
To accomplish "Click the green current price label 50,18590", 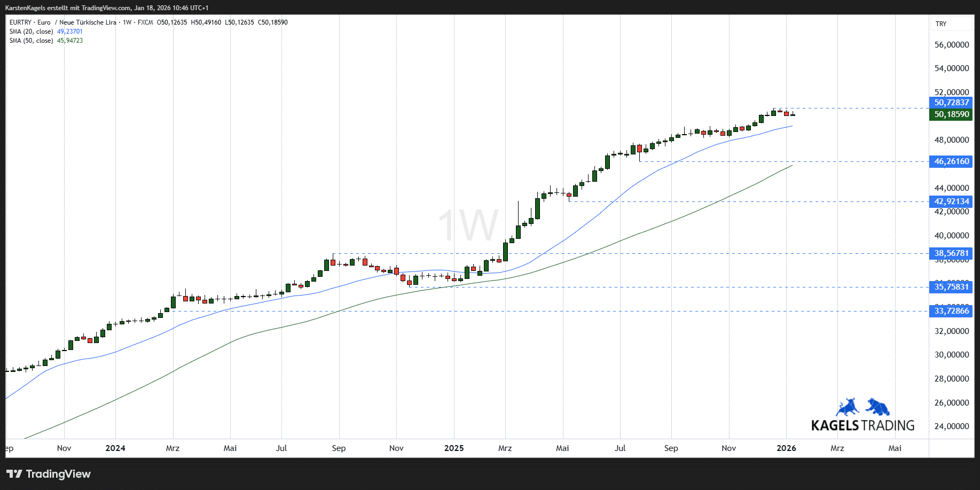I will (x=951, y=114).
